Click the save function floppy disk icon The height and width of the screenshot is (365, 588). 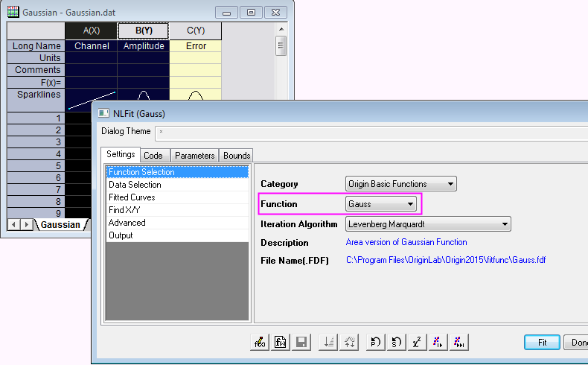pyautogui.click(x=301, y=342)
